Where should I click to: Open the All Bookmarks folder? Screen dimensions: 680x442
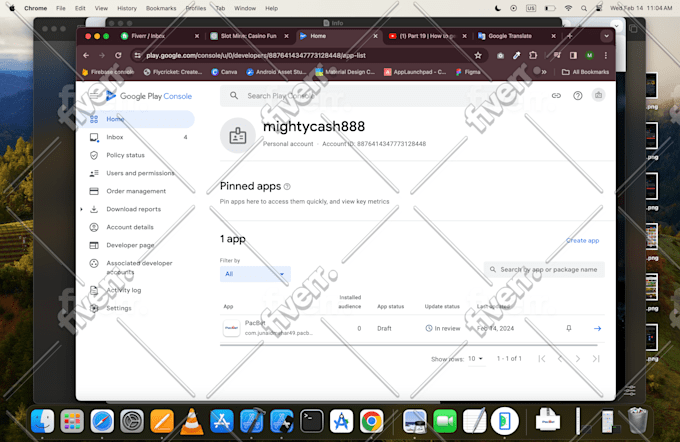(585, 72)
